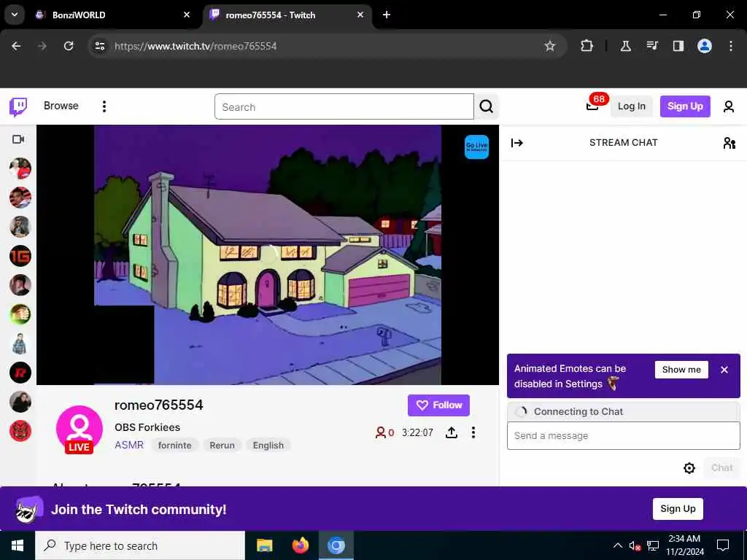Follow the romeo765554 channel

[x=438, y=405]
